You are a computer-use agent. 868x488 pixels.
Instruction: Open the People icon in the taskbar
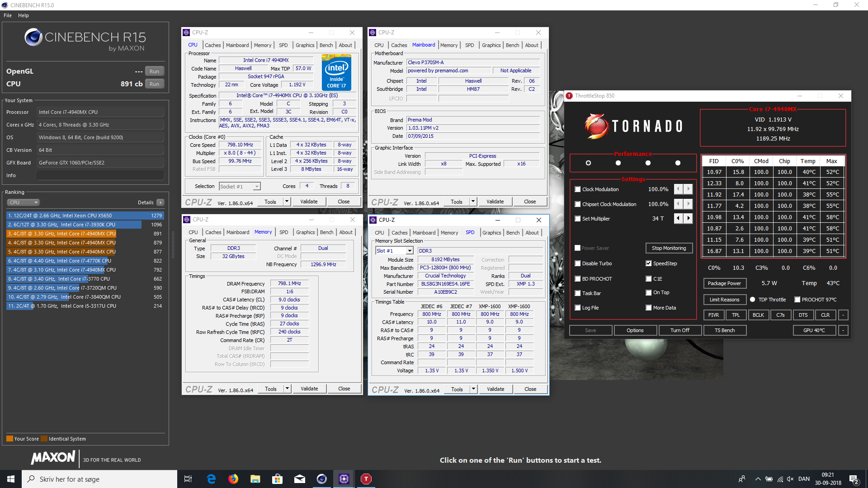[x=742, y=479]
